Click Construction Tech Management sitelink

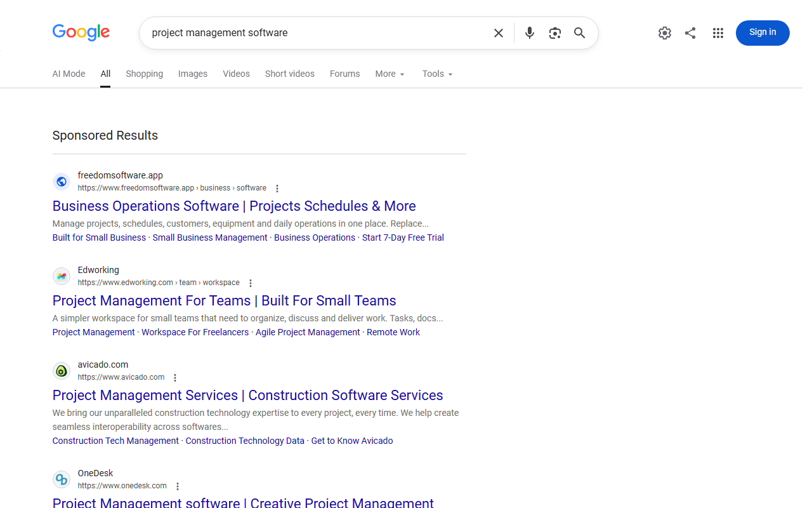[115, 441]
